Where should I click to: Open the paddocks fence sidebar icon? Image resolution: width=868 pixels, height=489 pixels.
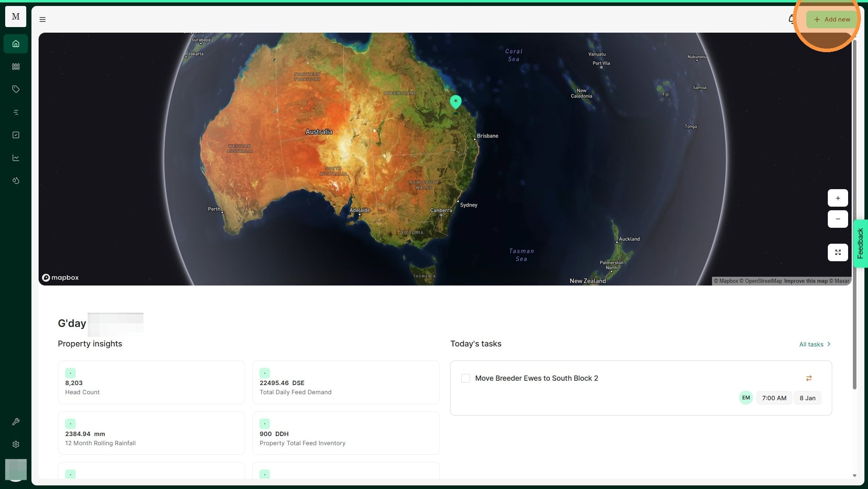pyautogui.click(x=16, y=67)
